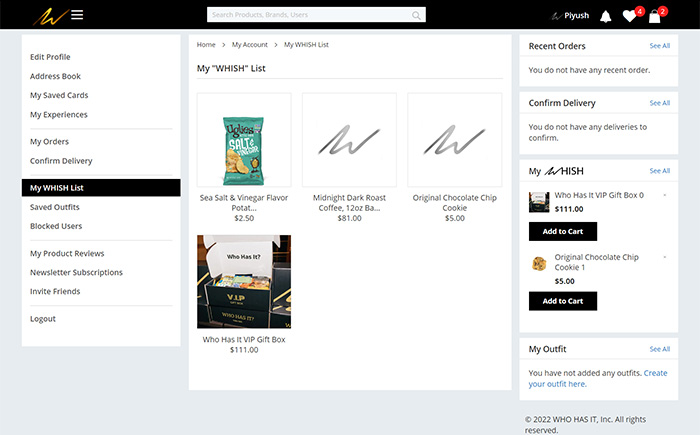Click the $2.50 chips price
The height and width of the screenshot is (435, 700).
click(x=244, y=218)
